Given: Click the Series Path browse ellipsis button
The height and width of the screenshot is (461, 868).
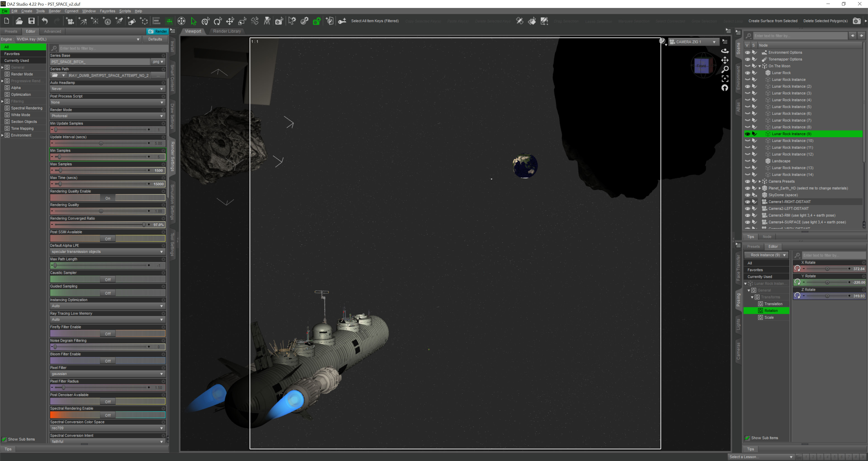Looking at the screenshot, I should [x=158, y=75].
